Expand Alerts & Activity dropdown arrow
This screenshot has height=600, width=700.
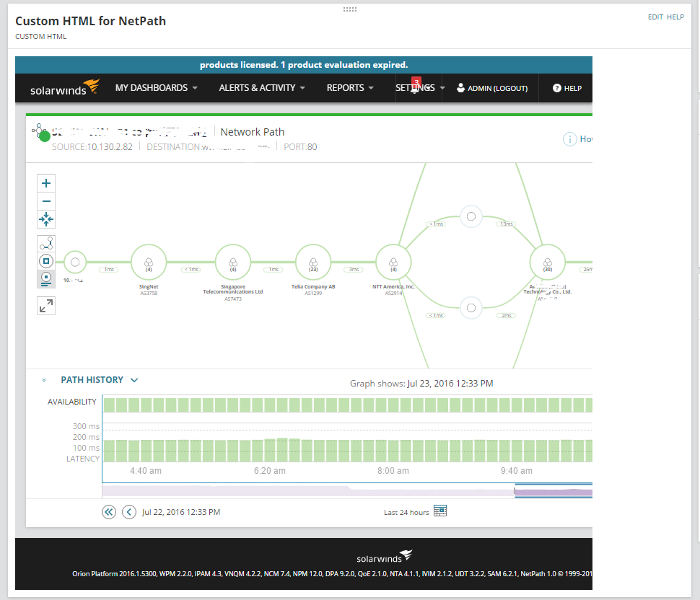click(302, 88)
